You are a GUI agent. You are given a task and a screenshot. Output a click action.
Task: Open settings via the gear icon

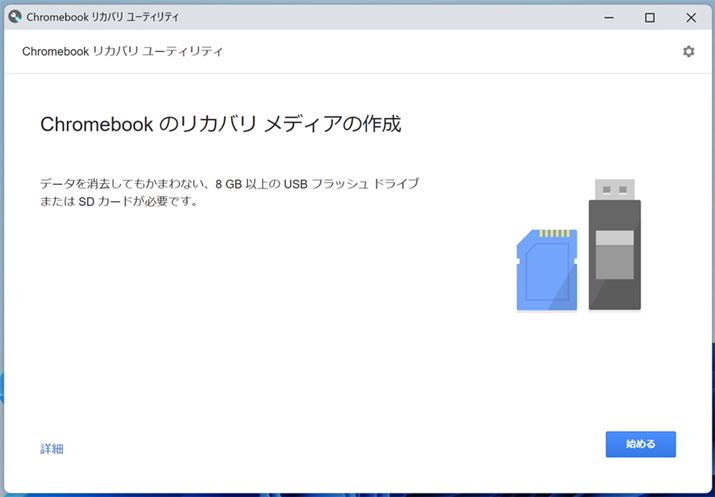[688, 51]
